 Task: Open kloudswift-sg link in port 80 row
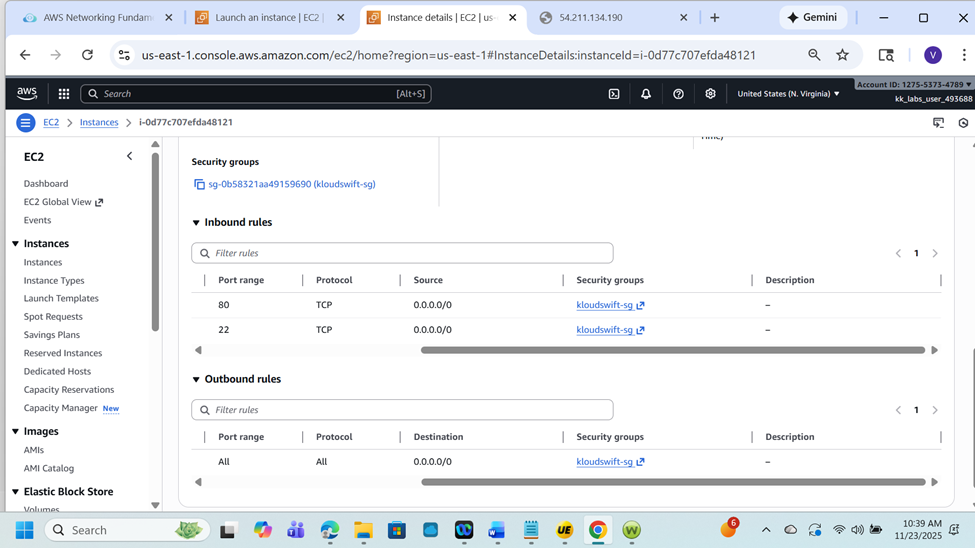tap(610, 305)
